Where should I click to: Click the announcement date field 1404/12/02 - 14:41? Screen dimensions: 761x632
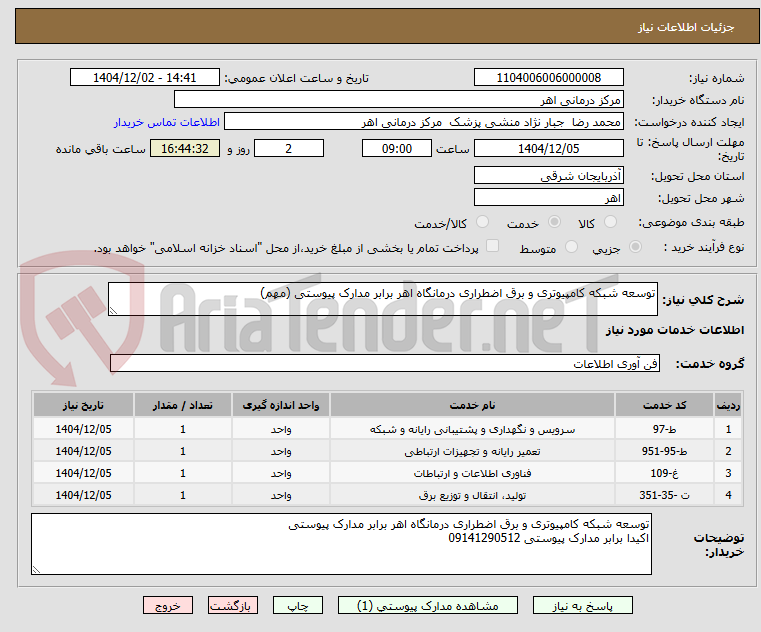[145, 78]
